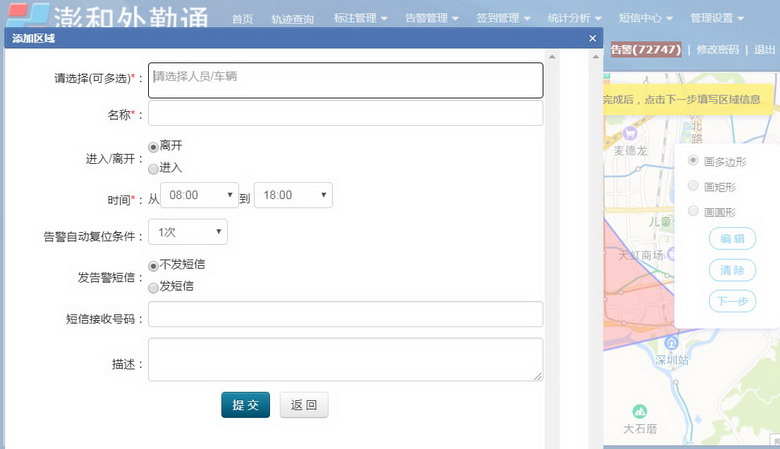Open the 1次 alarm reset dropdown
This screenshot has height=449, width=780.
188,232
